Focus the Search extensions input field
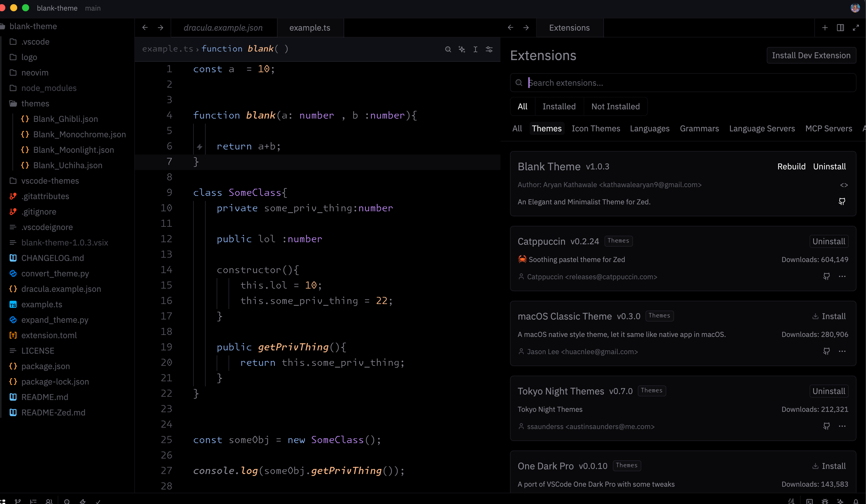Image resolution: width=866 pixels, height=504 pixels. coord(683,83)
